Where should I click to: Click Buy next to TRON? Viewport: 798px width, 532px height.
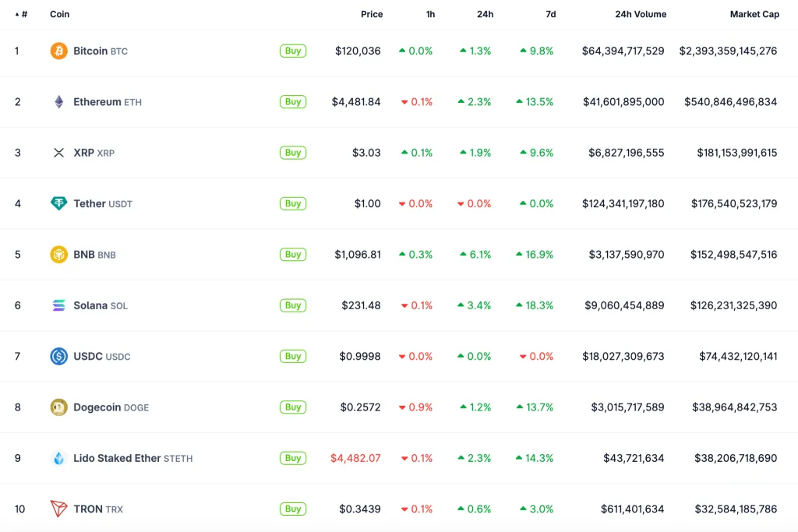click(x=292, y=509)
